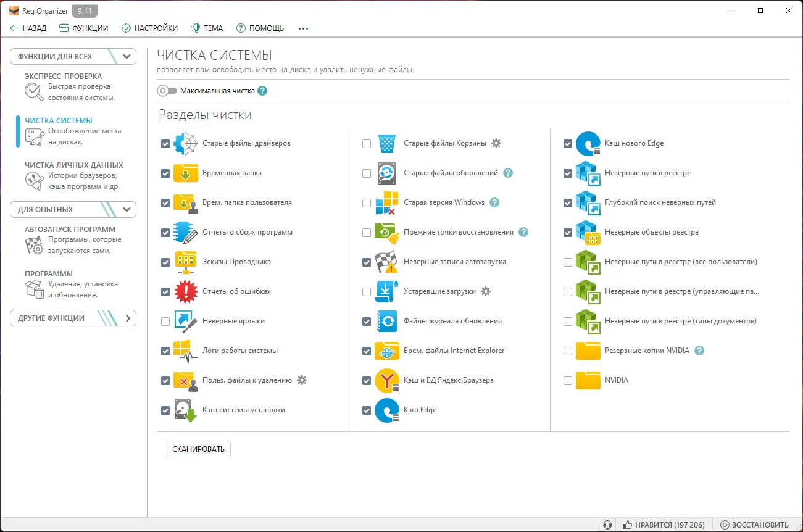Click the Временная папка folder icon
The image size is (803, 532).
tap(185, 173)
